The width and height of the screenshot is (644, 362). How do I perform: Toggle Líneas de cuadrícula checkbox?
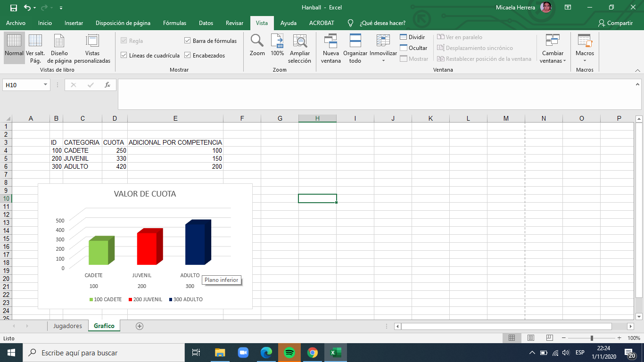click(x=124, y=55)
